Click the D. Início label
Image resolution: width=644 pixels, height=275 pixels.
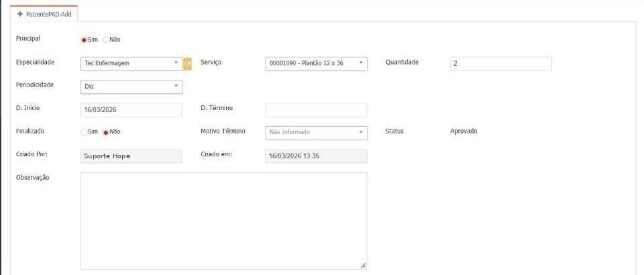point(28,108)
